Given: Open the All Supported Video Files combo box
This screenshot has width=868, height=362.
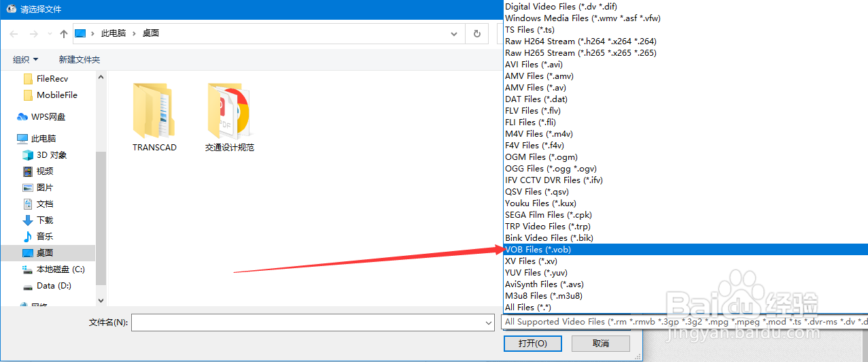Looking at the screenshot, I should [x=685, y=322].
